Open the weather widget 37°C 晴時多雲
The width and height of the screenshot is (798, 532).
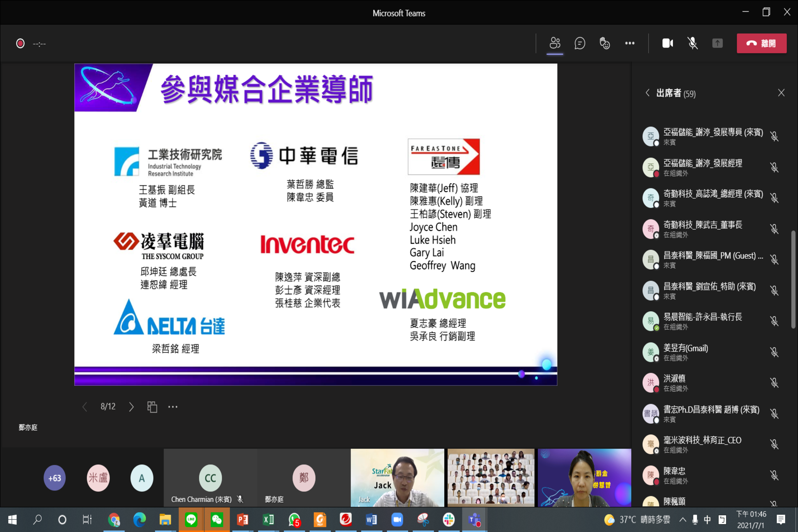click(637, 520)
